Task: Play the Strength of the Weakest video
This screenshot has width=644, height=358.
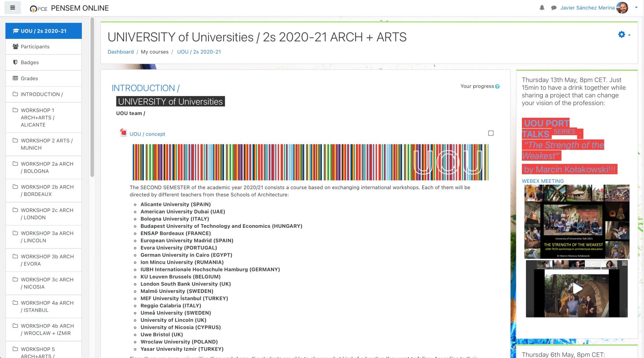Action: (x=577, y=289)
